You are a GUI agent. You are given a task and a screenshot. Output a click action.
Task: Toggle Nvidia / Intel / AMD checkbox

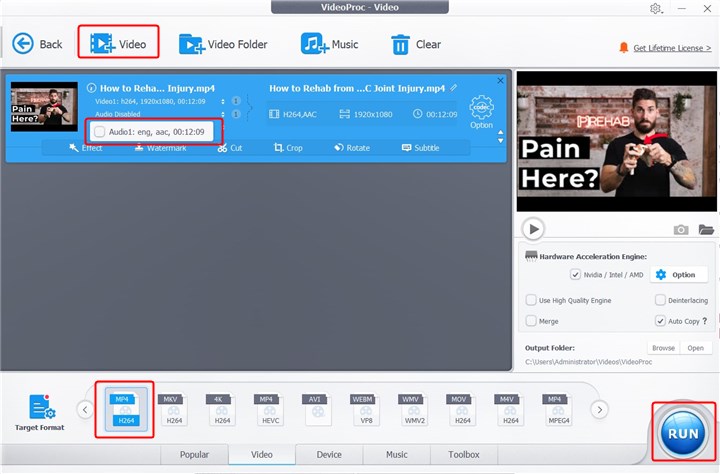[x=575, y=275]
